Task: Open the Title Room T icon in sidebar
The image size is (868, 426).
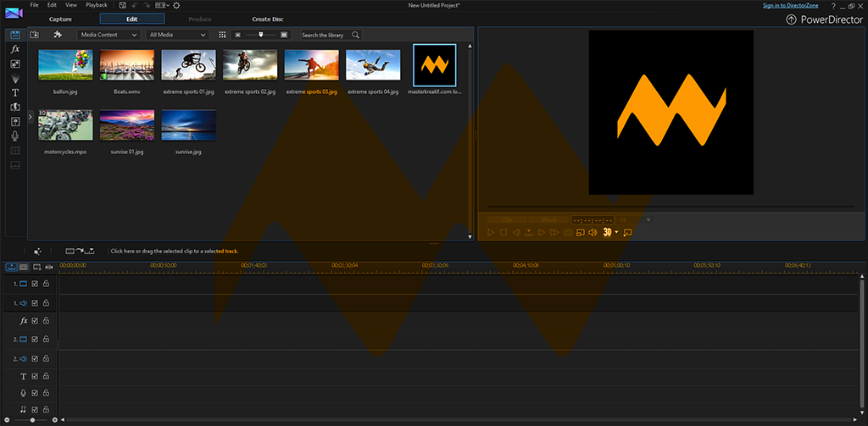Action: [15, 92]
